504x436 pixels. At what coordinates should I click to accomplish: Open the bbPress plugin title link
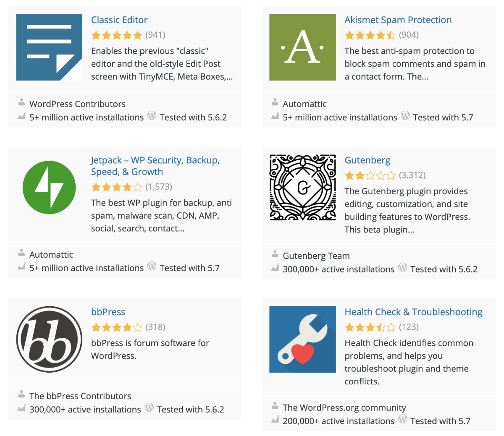coord(108,312)
